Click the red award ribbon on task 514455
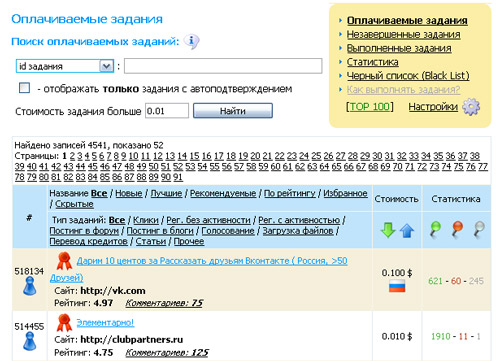 pos(64,322)
